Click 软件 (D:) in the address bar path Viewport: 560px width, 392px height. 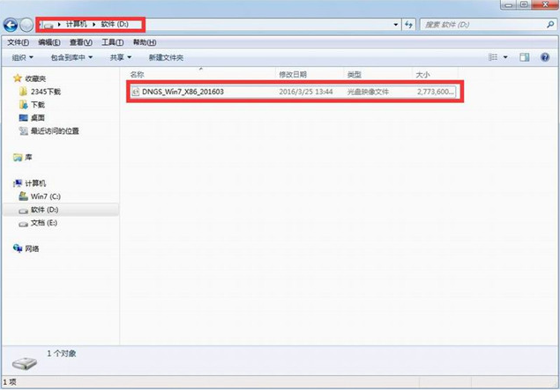(x=115, y=25)
